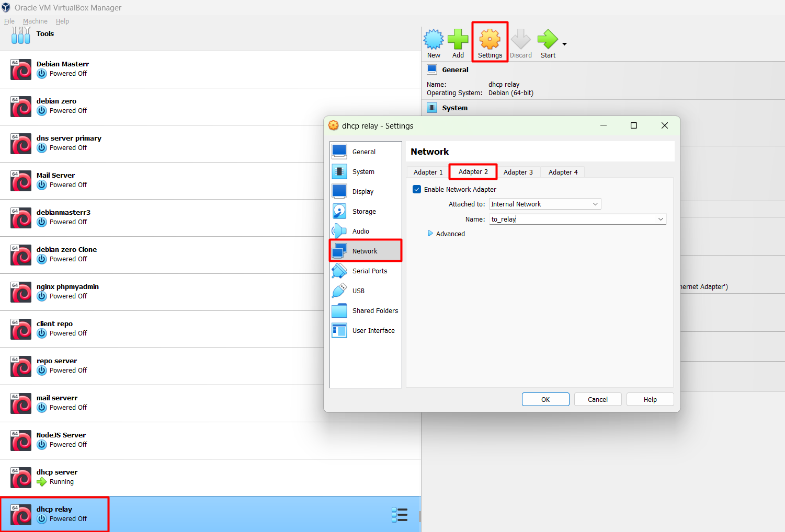785x532 pixels.
Task: Click the dns server primary VM icon
Action: (x=21, y=144)
